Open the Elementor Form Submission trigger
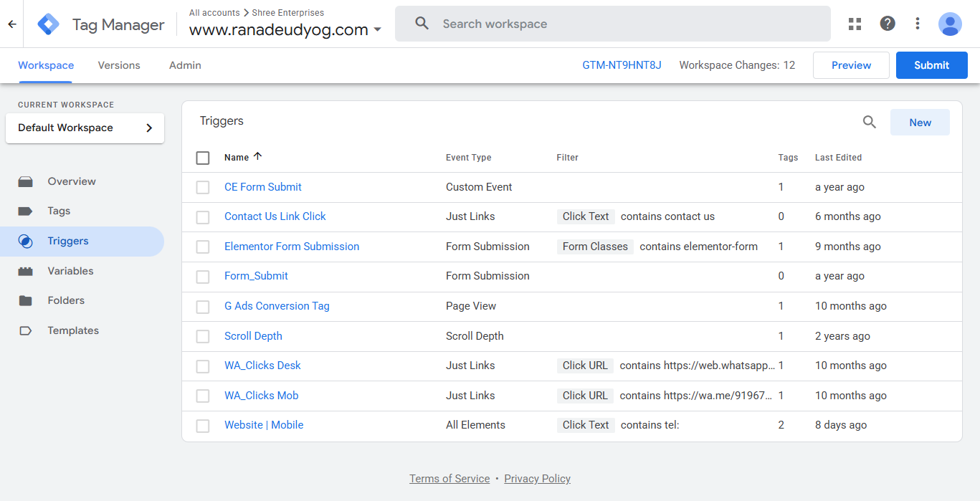 pos(292,247)
